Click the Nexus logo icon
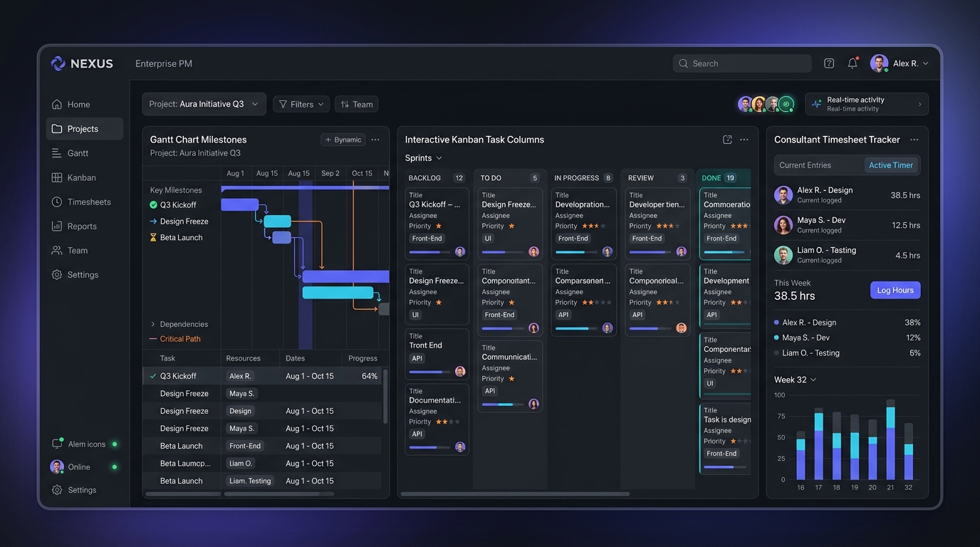The width and height of the screenshot is (980, 547). tap(58, 63)
